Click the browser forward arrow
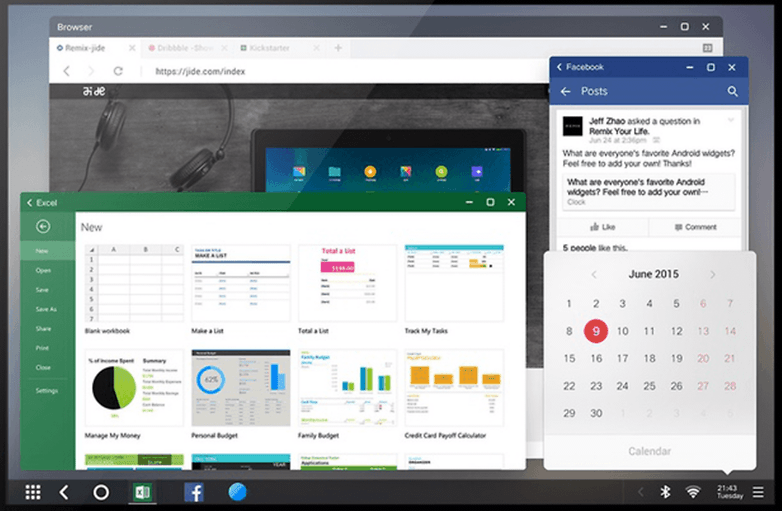Viewport: 782px width, 511px height. 91,71
